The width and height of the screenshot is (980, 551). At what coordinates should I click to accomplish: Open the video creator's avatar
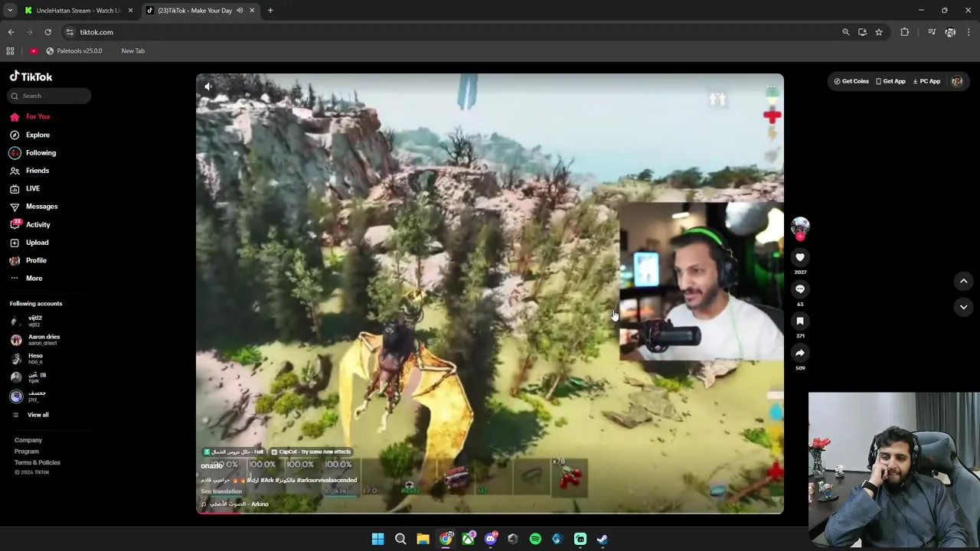point(800,226)
